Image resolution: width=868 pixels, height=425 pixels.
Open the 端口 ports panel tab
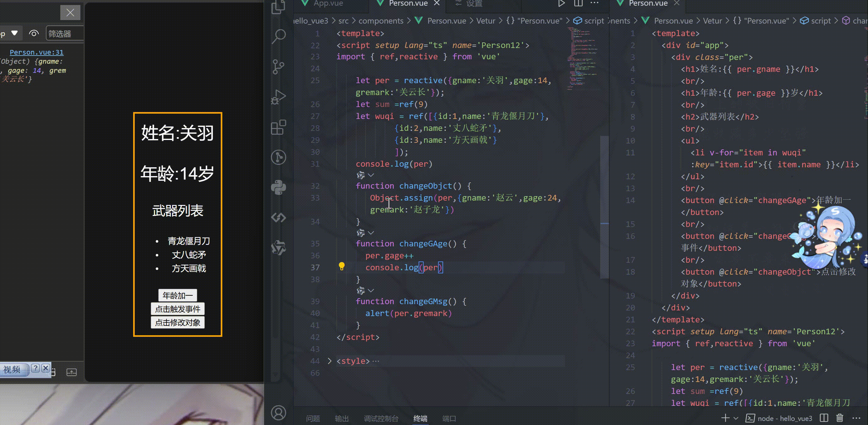coord(449,418)
